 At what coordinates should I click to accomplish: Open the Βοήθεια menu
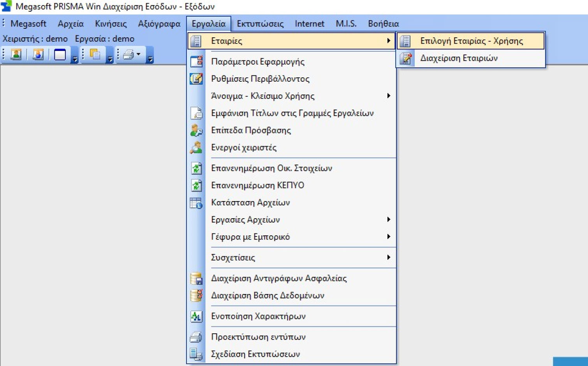383,24
